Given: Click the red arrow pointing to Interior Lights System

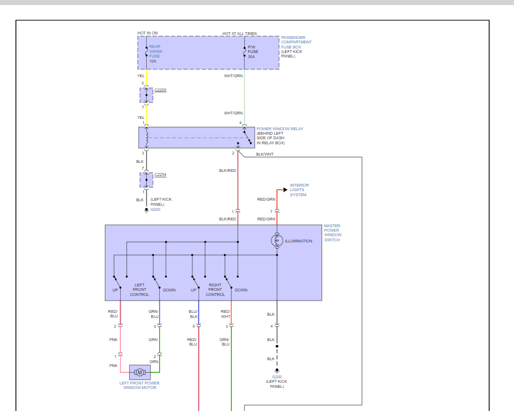Looking at the screenshot, I should click(284, 190).
